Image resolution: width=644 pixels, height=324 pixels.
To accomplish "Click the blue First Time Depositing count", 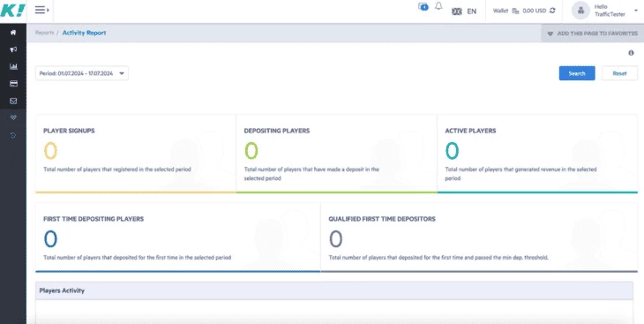I will 50,239.
